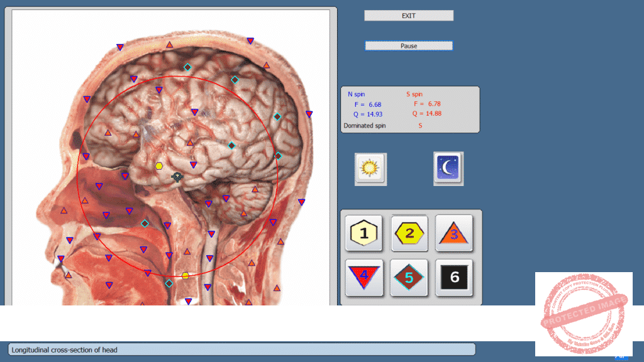644x362 pixels.
Task: Select the sun icon button
Action: point(370,169)
